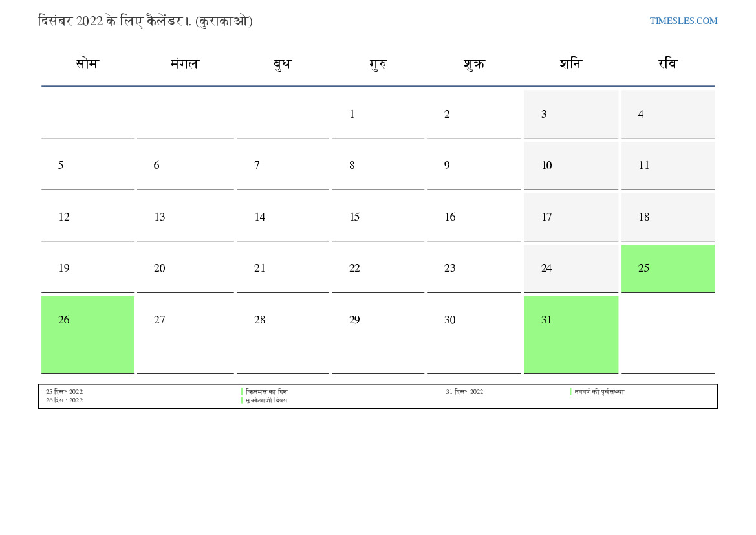
Task: Click the मुक्केबाजी दिवस holiday label
Action: [266, 400]
